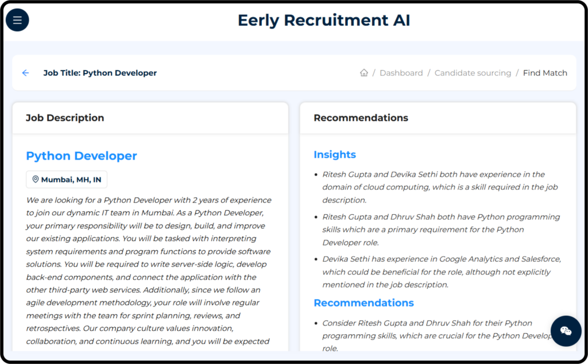The image size is (588, 364).
Task: Select the Job Description panel header
Action: coord(65,118)
